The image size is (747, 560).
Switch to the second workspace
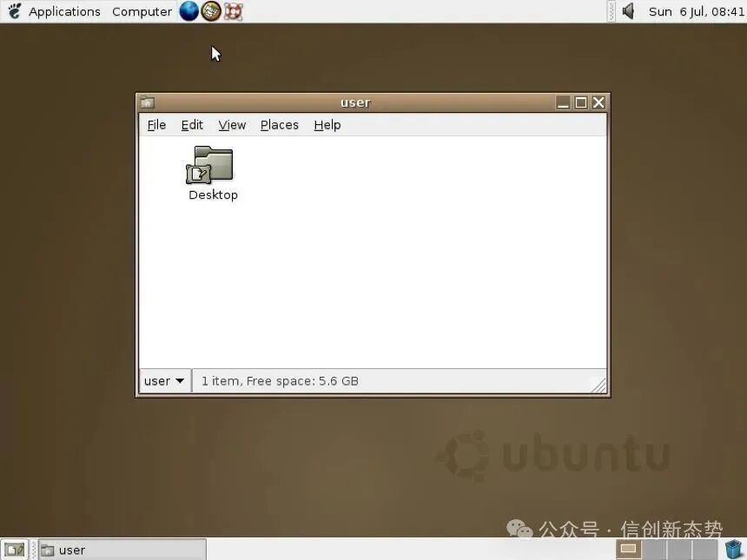click(654, 550)
